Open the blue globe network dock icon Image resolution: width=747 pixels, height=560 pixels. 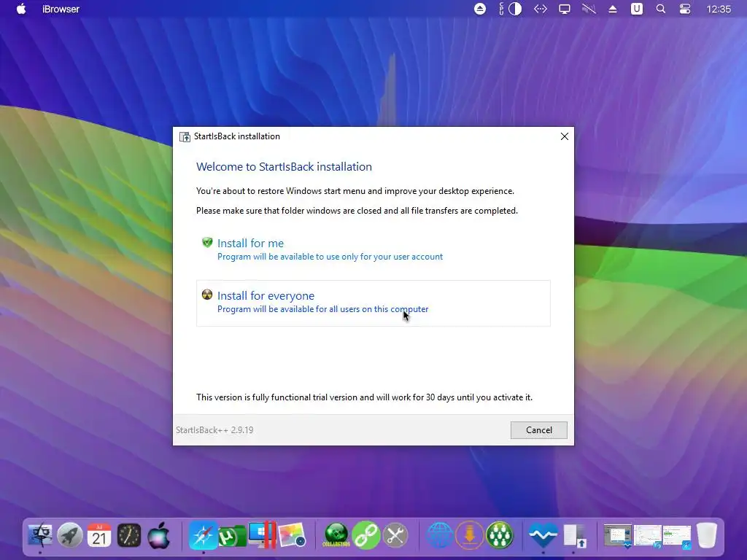tap(440, 535)
